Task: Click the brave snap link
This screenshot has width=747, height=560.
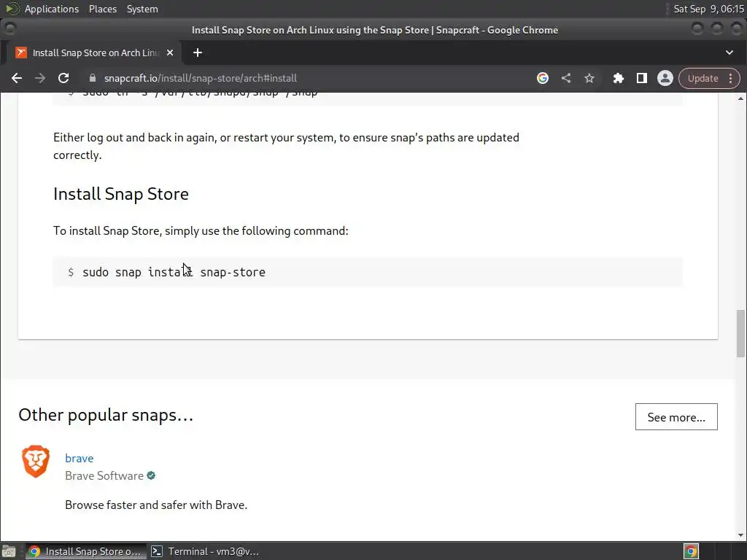Action: 79,458
